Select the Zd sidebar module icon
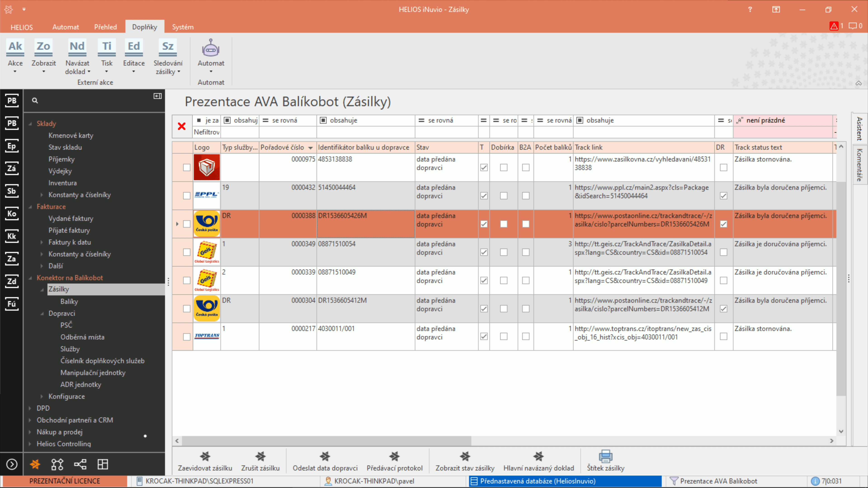Image resolution: width=868 pixels, height=488 pixels. point(12,281)
